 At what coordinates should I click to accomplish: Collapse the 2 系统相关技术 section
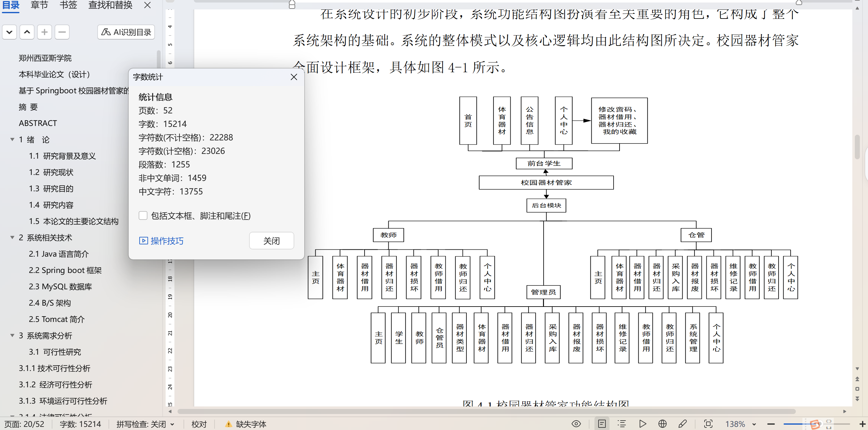(x=13, y=237)
